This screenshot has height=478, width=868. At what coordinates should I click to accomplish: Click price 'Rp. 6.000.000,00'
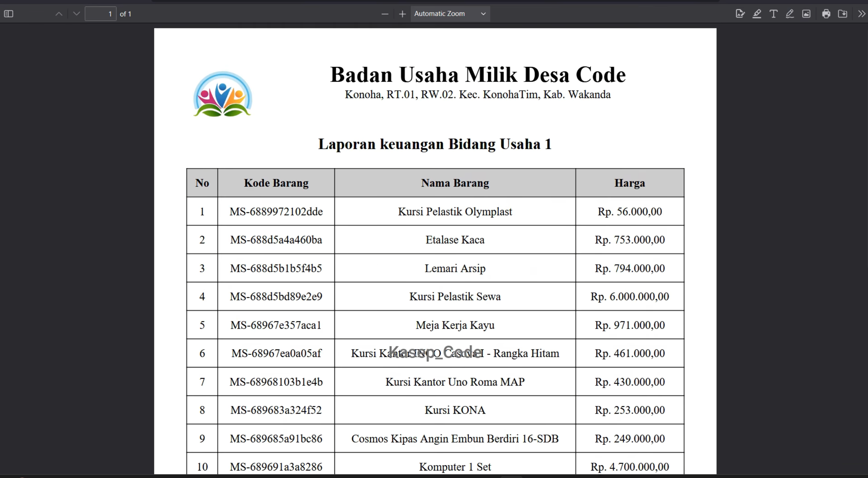click(630, 297)
